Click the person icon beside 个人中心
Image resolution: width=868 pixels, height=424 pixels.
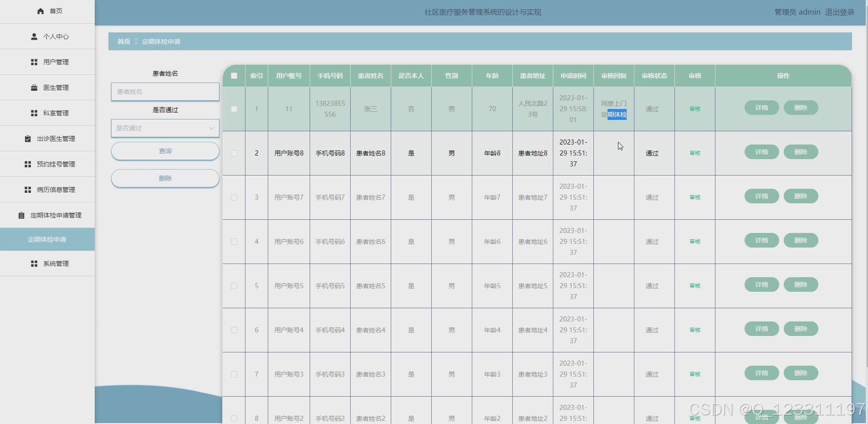[34, 36]
